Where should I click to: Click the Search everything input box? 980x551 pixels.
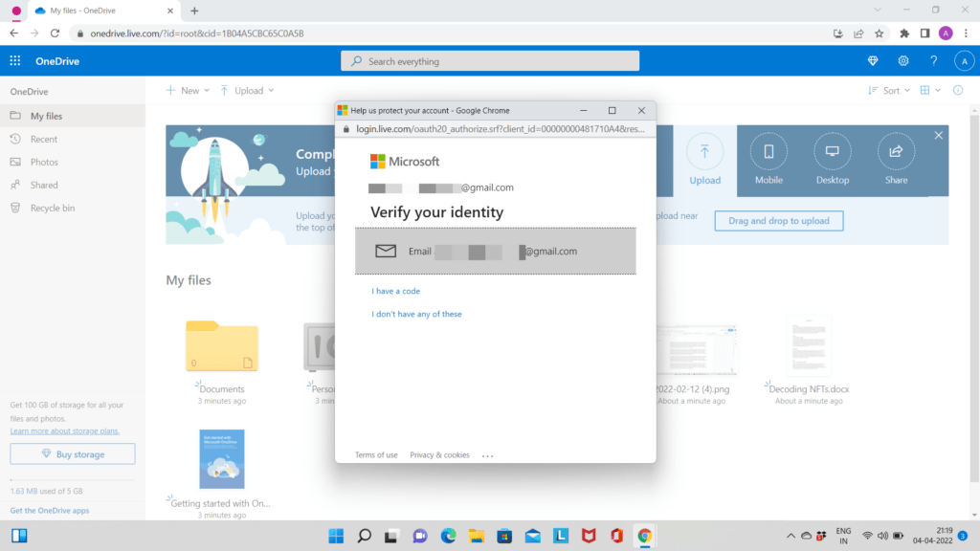(489, 60)
